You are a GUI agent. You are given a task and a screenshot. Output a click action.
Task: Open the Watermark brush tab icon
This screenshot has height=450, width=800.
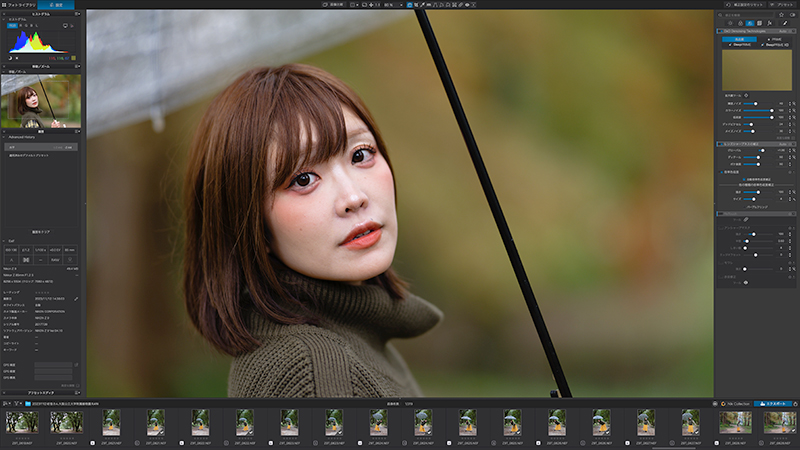coord(785,23)
